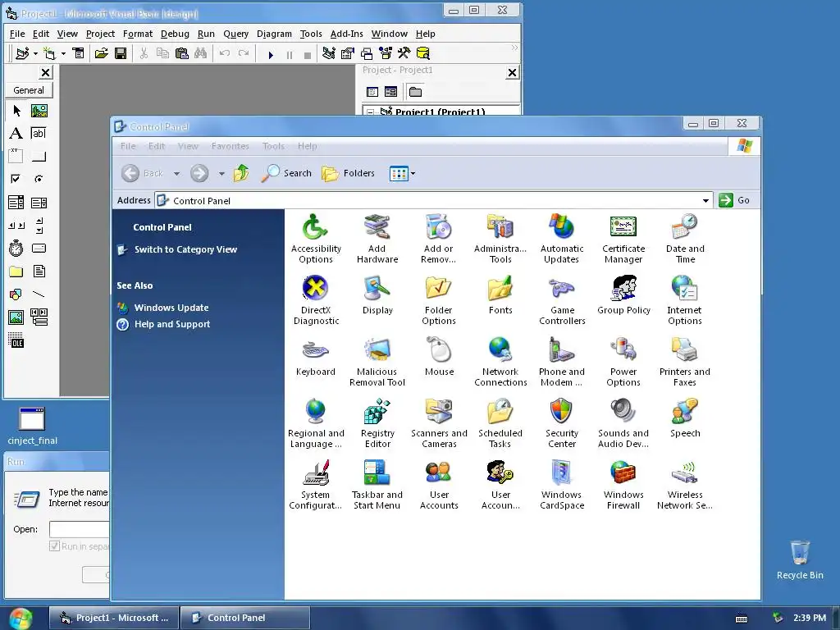Click the Windows Update link
Viewport: 840px width, 630px height.
click(171, 308)
